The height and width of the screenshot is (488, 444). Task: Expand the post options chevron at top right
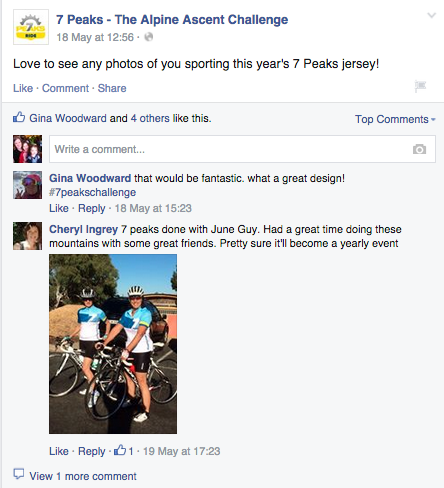[432, 15]
